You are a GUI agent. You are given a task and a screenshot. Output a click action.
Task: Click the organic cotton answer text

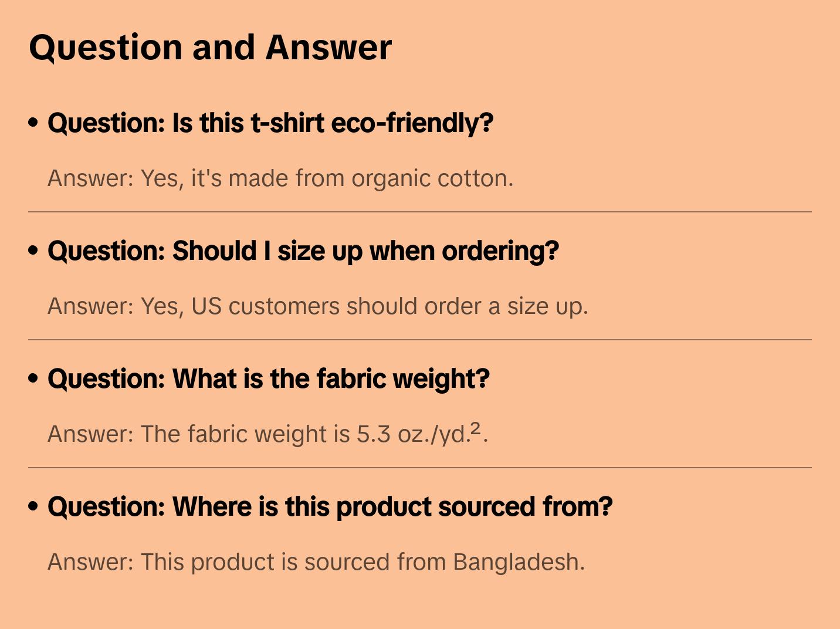280,178
